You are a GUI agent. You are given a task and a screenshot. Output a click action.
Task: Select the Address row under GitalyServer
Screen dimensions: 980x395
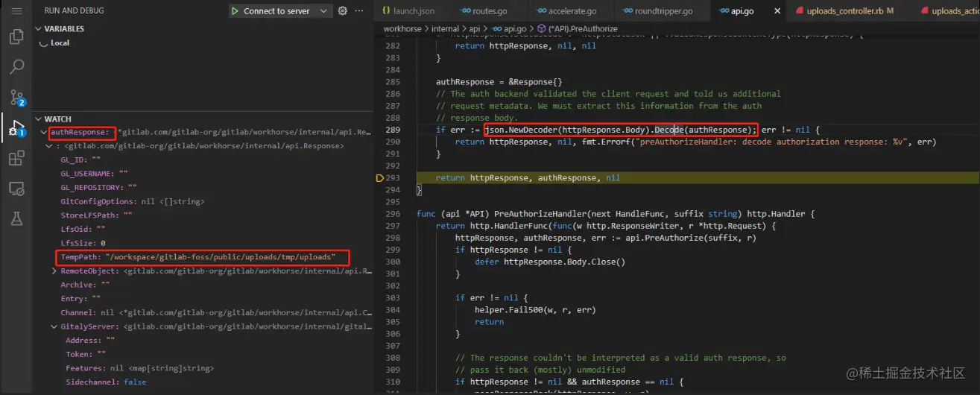(x=203, y=341)
